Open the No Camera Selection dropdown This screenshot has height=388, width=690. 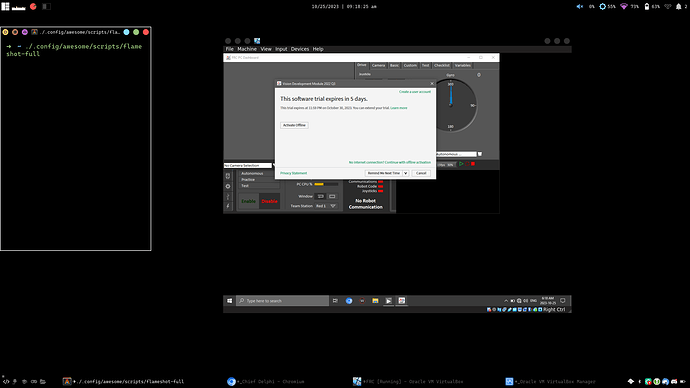coord(248,165)
